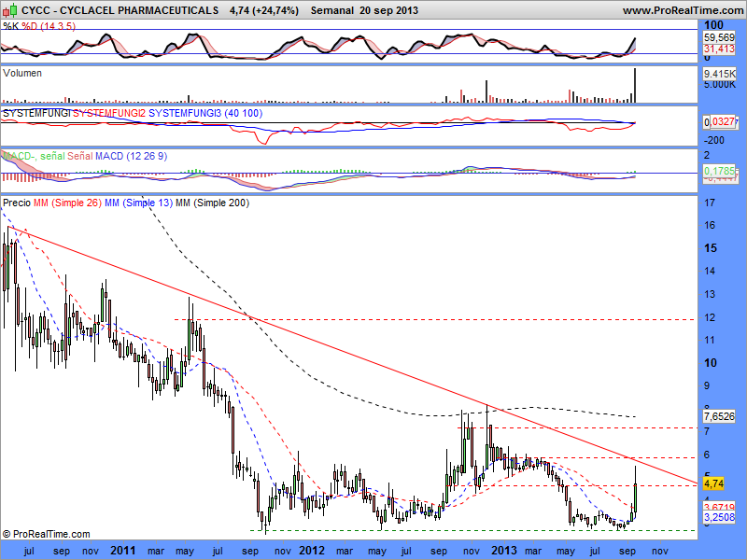
Task: Click the SYSTEMFUNGI3 blue indicator label
Action: 185,113
